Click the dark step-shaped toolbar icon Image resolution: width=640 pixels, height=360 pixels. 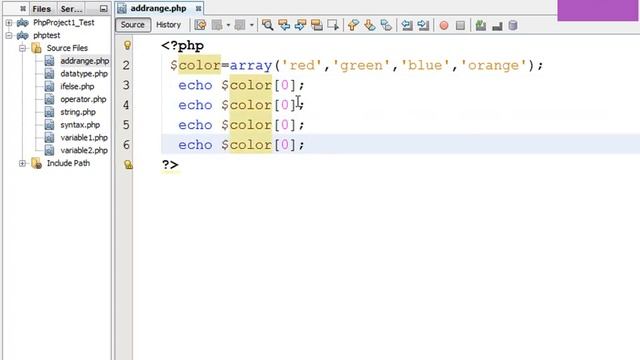pos(497,26)
